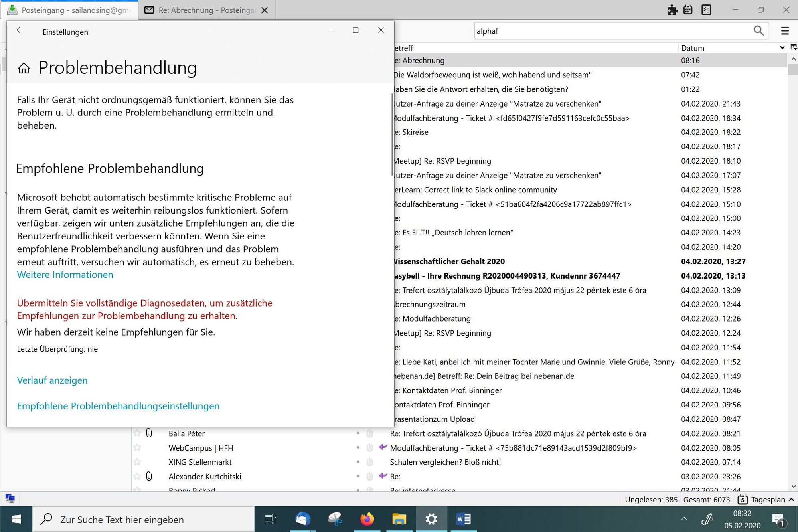Click Ungelesen: 385 in status bar
This screenshot has height=532, width=798.
coord(651,500)
